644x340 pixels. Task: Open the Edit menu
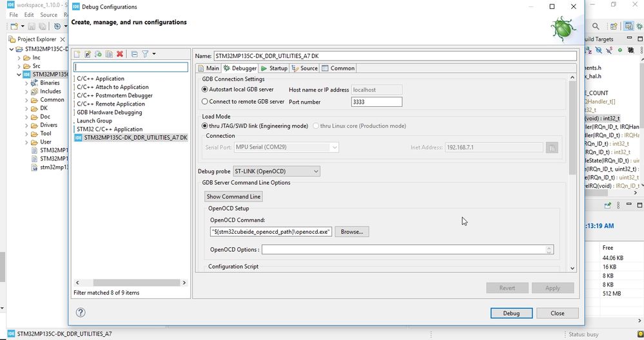click(29, 15)
